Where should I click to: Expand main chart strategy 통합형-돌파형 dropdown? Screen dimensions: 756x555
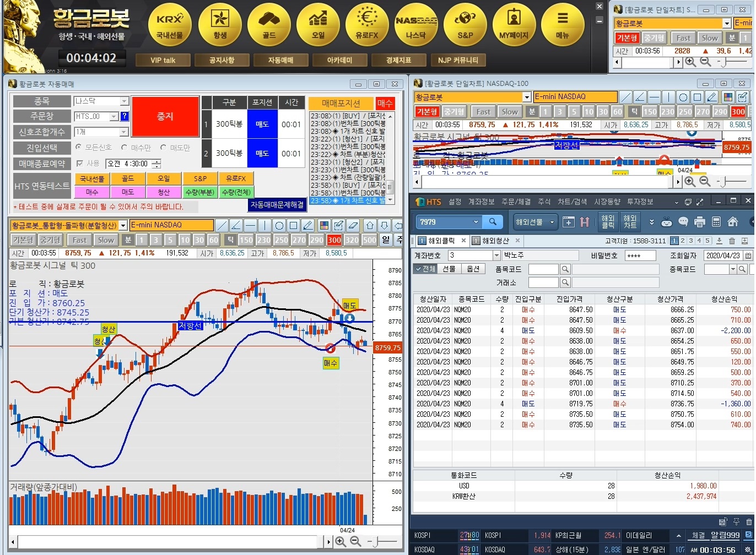[x=123, y=225]
